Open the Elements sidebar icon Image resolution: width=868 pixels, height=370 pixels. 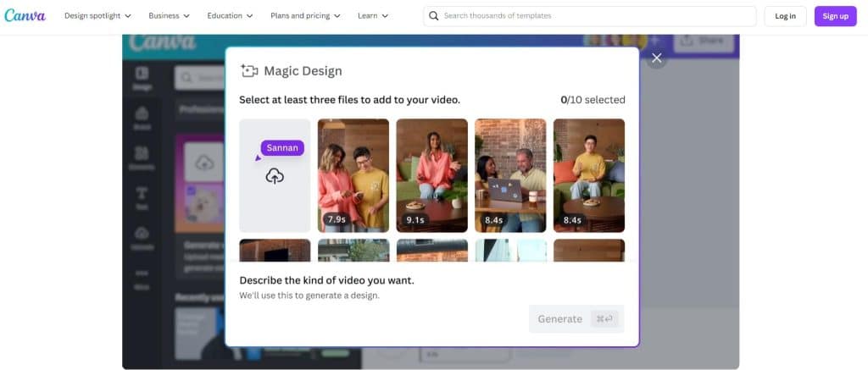click(142, 156)
